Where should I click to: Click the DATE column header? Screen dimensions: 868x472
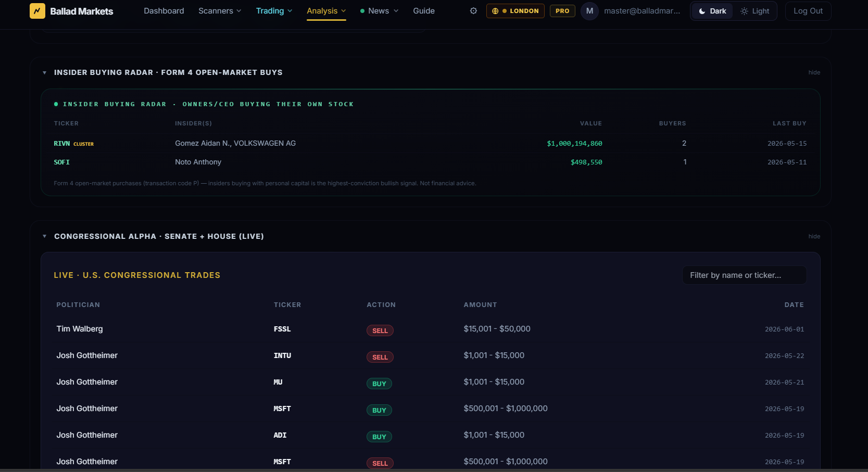coord(794,305)
